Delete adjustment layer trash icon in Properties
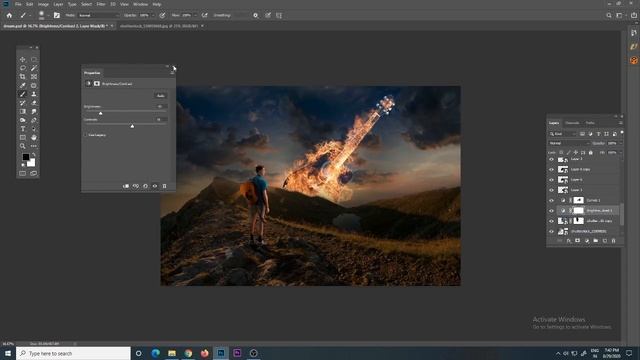 [x=164, y=186]
